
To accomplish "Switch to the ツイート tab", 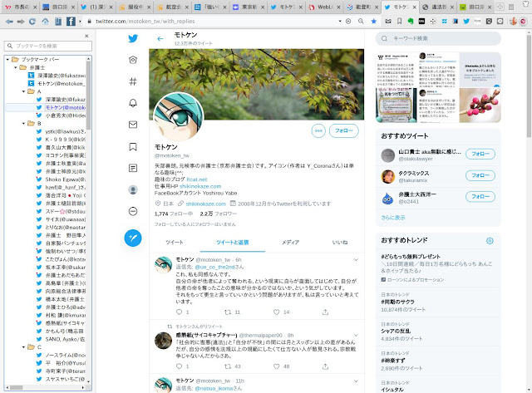I will coord(175,243).
